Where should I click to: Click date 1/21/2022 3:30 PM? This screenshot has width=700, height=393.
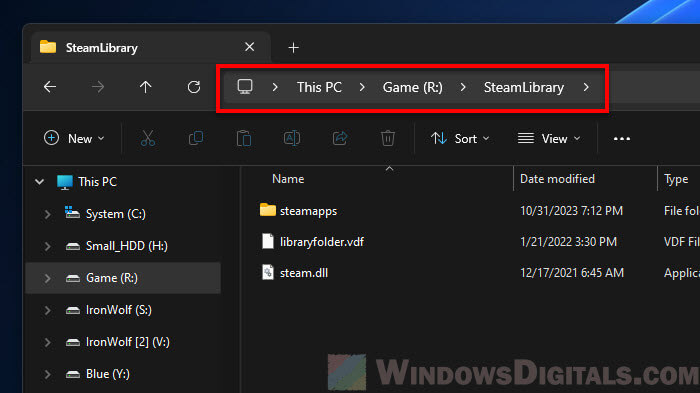(568, 242)
